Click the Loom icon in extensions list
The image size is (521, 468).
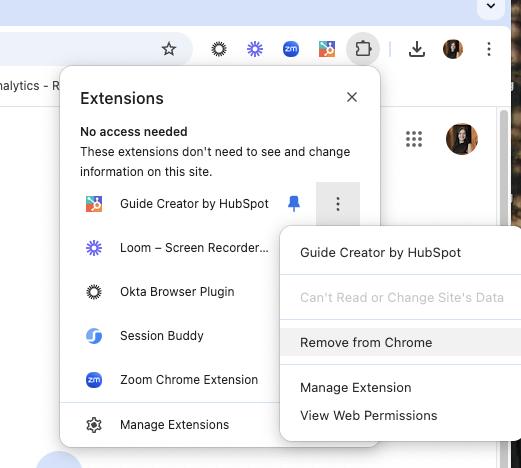(94, 248)
